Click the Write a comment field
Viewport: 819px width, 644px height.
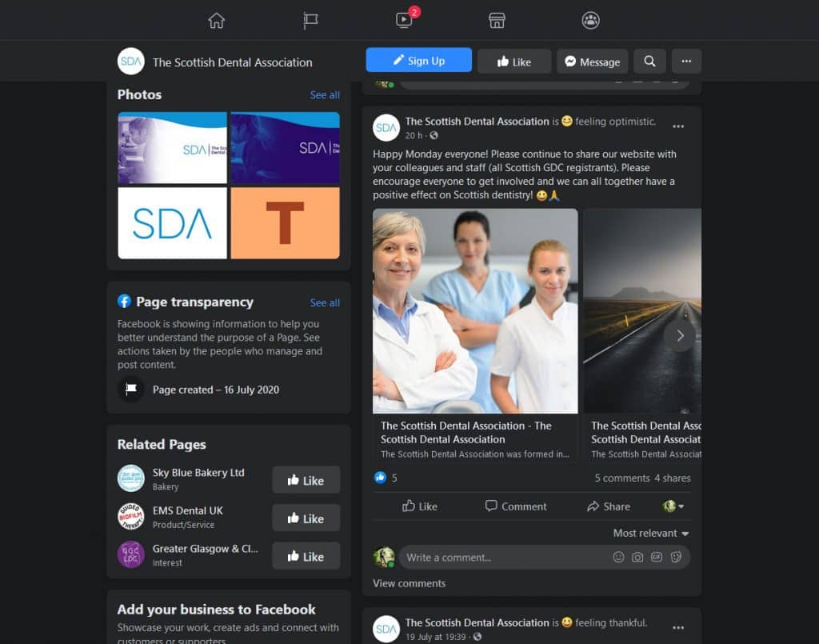pyautogui.click(x=545, y=558)
